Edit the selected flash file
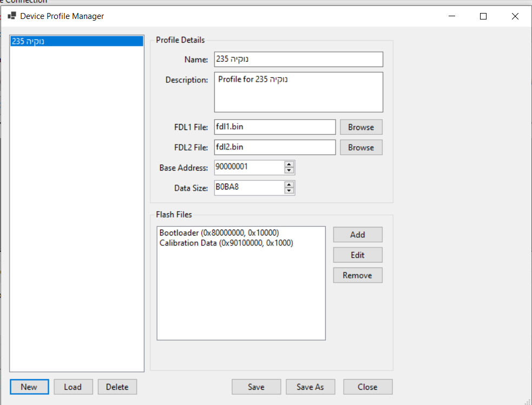 tap(357, 255)
